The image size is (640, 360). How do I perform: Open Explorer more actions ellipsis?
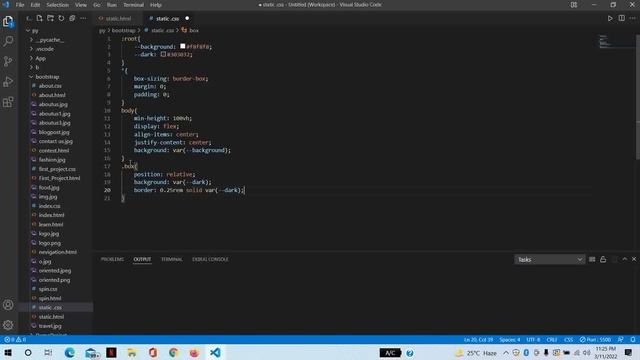tap(83, 18)
